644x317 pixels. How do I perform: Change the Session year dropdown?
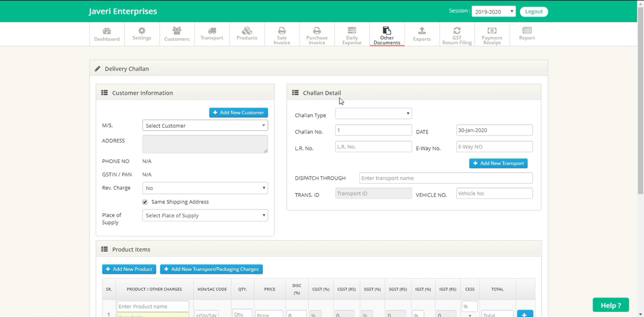click(x=494, y=12)
